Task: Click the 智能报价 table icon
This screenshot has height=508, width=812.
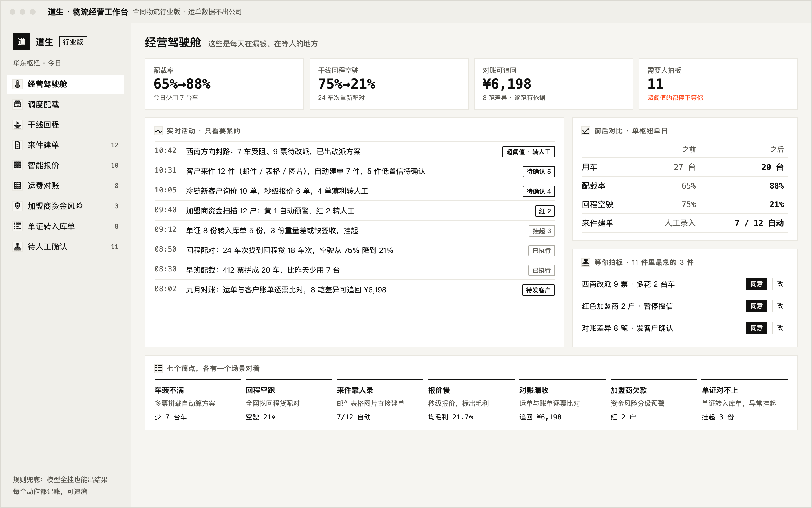Action: 17,165
